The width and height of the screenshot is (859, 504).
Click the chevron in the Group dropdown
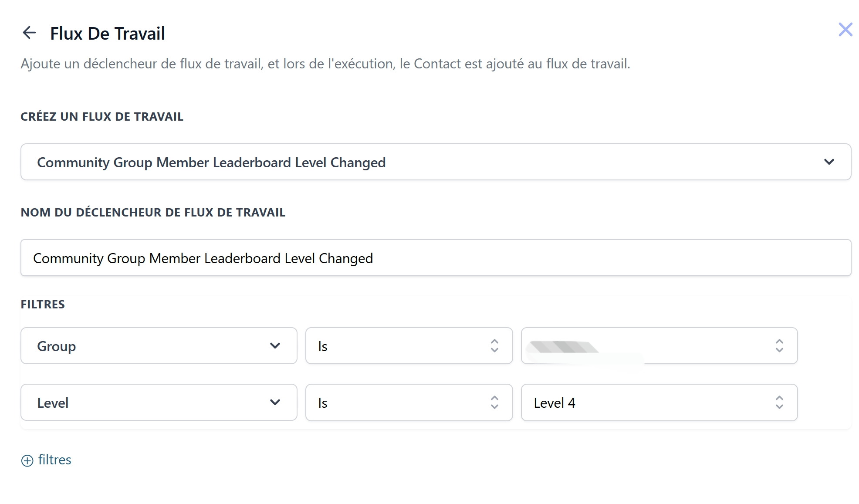[275, 346]
